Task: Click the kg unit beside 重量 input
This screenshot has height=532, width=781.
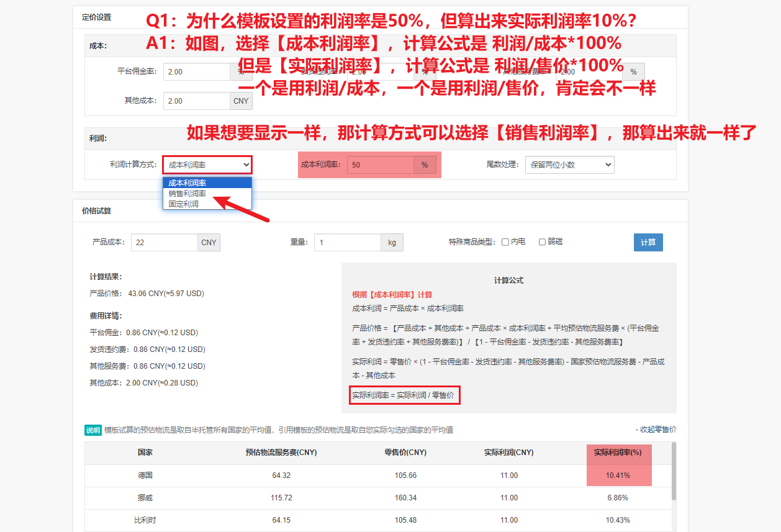Action: (x=392, y=242)
